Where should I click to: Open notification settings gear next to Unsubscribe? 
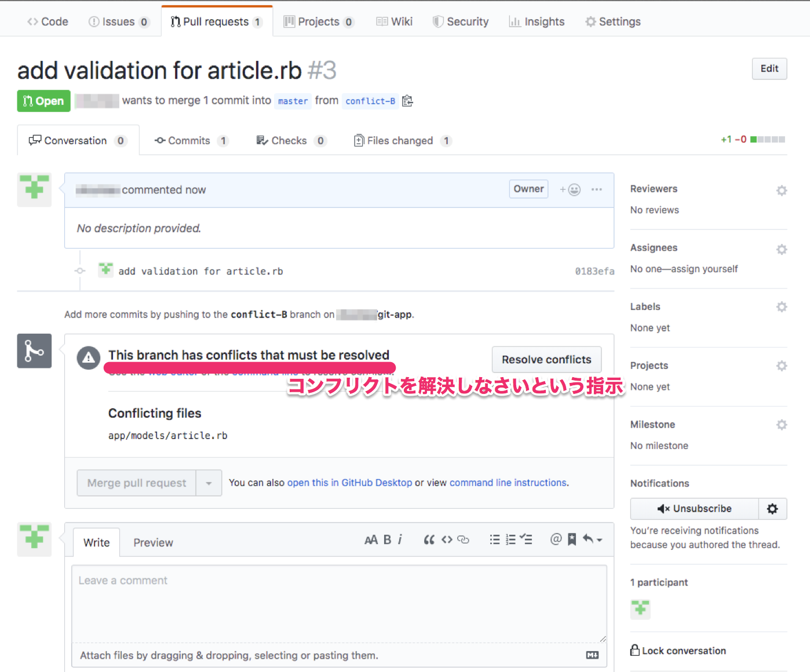pyautogui.click(x=773, y=509)
